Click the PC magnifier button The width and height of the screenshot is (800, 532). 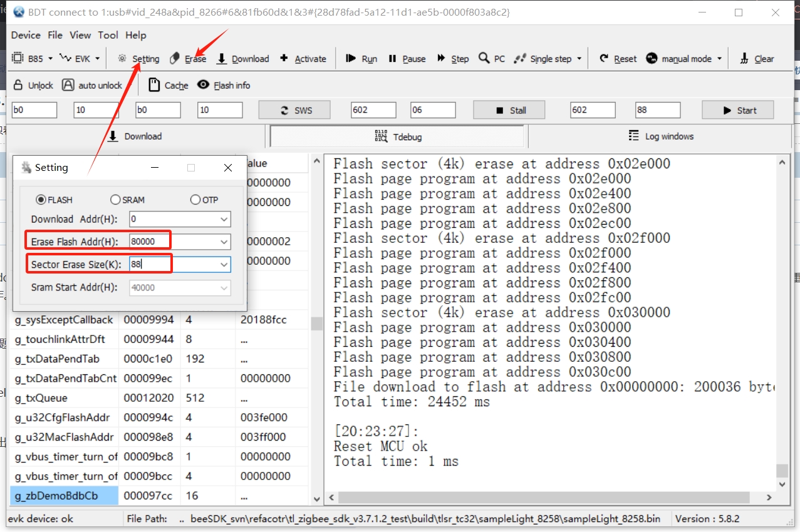click(x=492, y=59)
